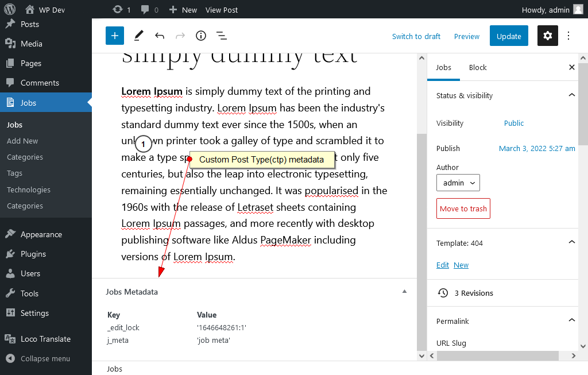Click the Redo arrow
The height and width of the screenshot is (375, 588).
[x=180, y=36]
